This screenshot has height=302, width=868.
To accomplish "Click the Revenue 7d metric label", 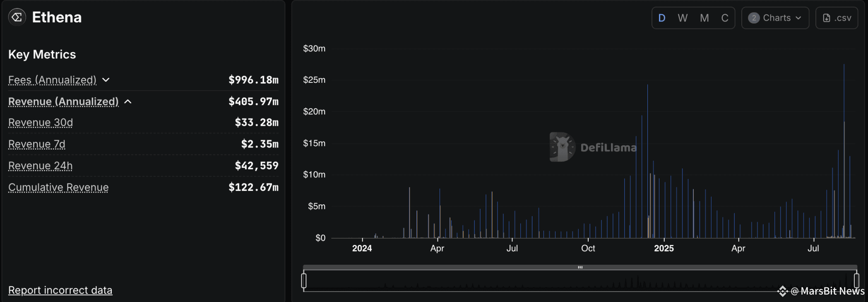I will coord(37,144).
